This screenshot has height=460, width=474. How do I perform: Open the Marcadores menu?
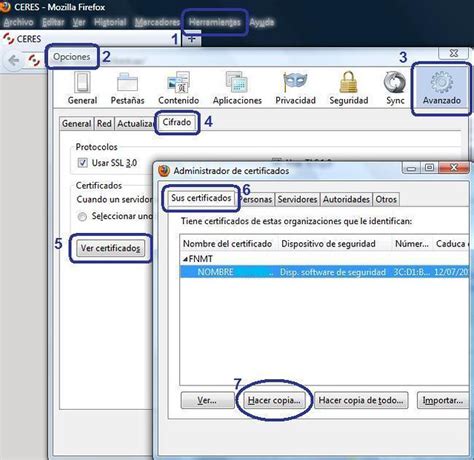(x=157, y=22)
